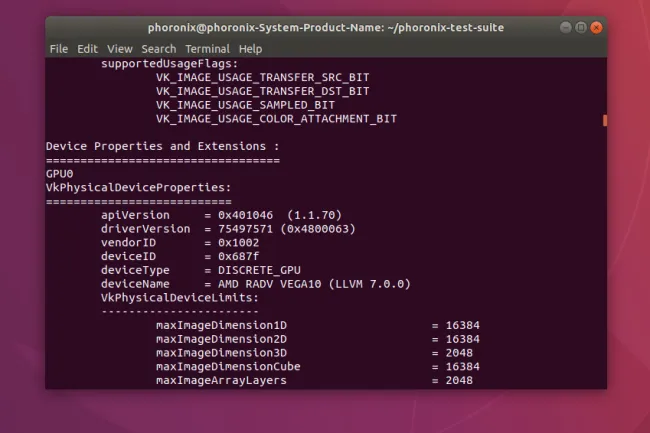Minimize the terminal window
Screen dimensions: 650x433
[x=565, y=27]
